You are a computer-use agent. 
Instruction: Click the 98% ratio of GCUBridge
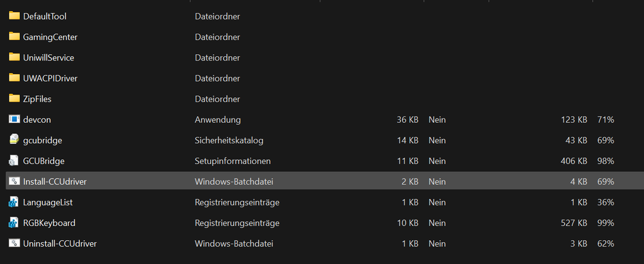coord(605,160)
